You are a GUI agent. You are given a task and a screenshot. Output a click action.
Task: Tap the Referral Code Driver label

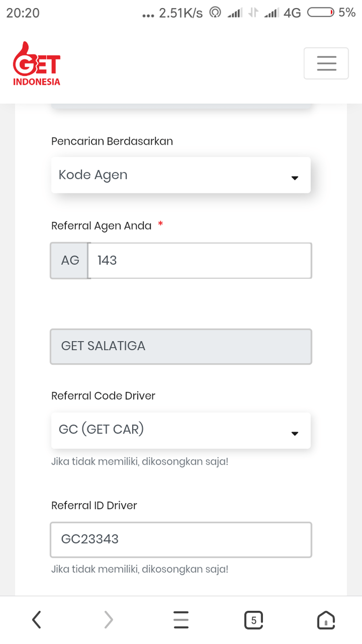click(x=103, y=396)
